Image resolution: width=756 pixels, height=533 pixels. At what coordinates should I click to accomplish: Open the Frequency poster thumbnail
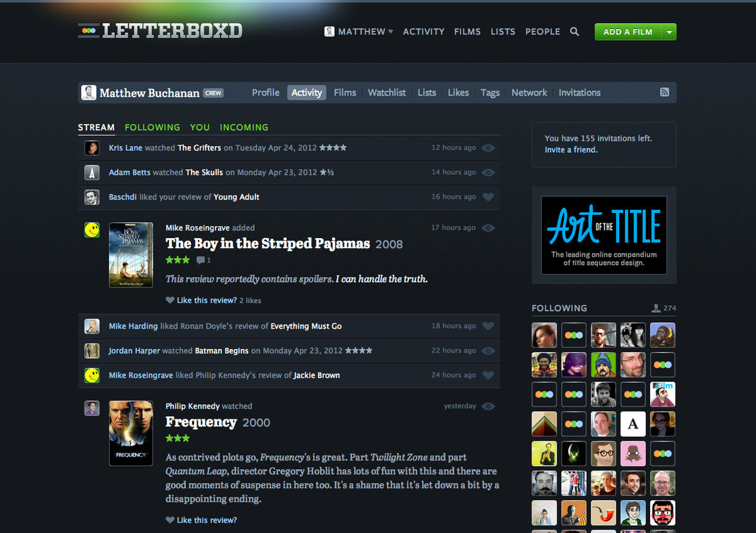coord(131,433)
